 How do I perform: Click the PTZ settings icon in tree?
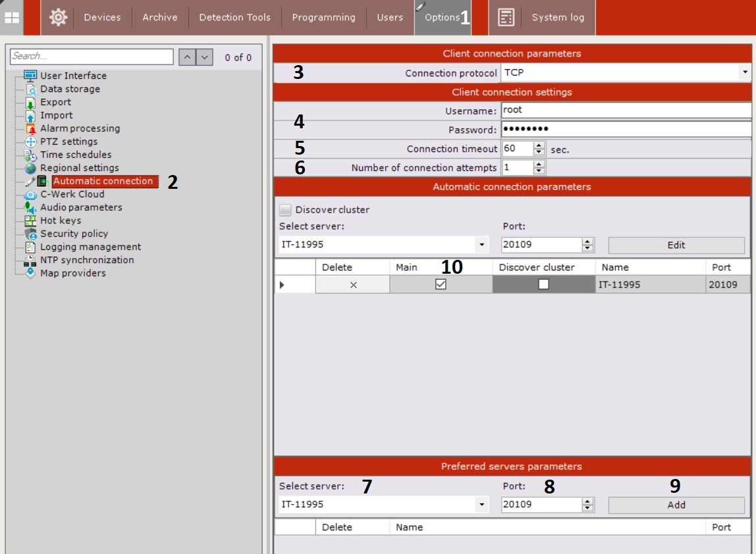30,141
